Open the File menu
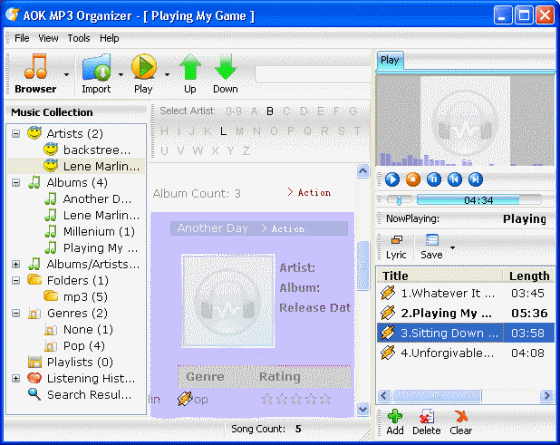 click(x=22, y=38)
